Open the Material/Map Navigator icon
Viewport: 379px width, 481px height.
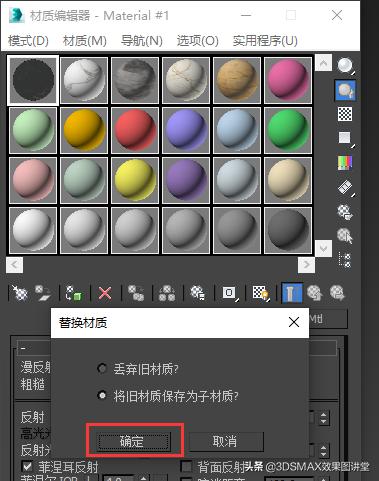[x=345, y=260]
